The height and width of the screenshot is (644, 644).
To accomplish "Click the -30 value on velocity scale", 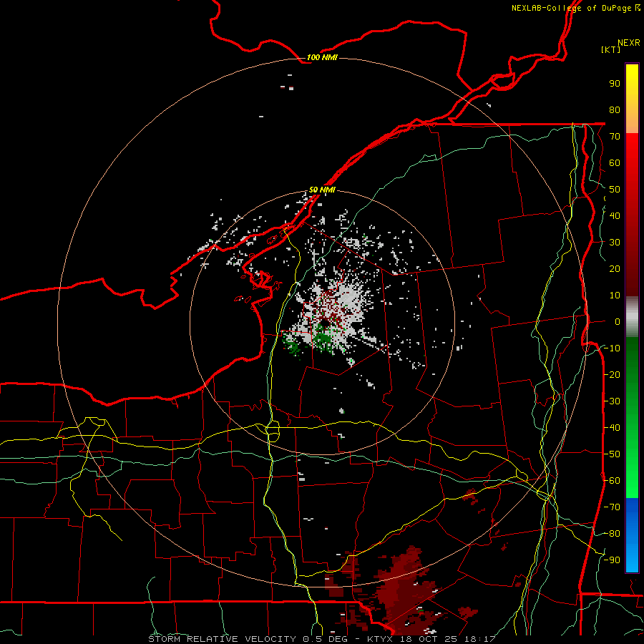I will pos(612,401).
